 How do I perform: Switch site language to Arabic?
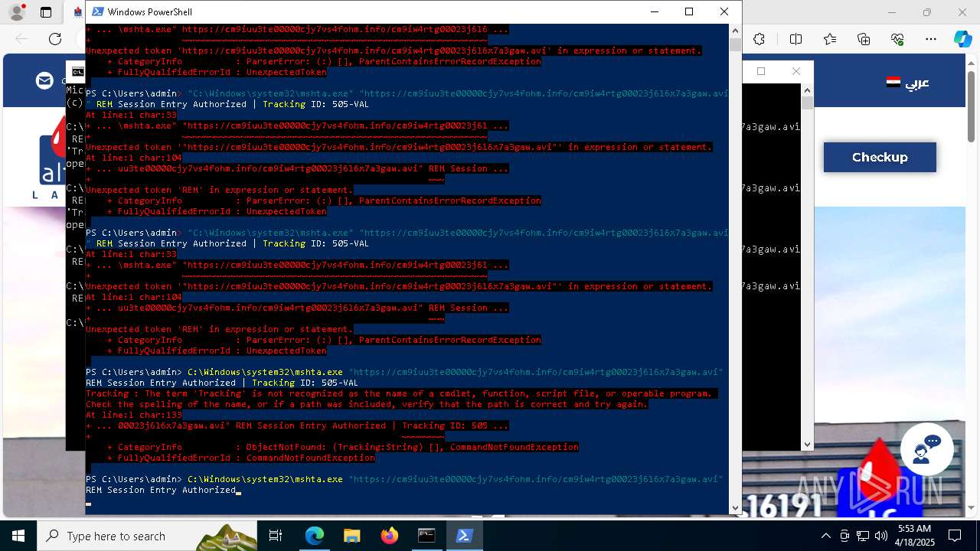coord(908,82)
